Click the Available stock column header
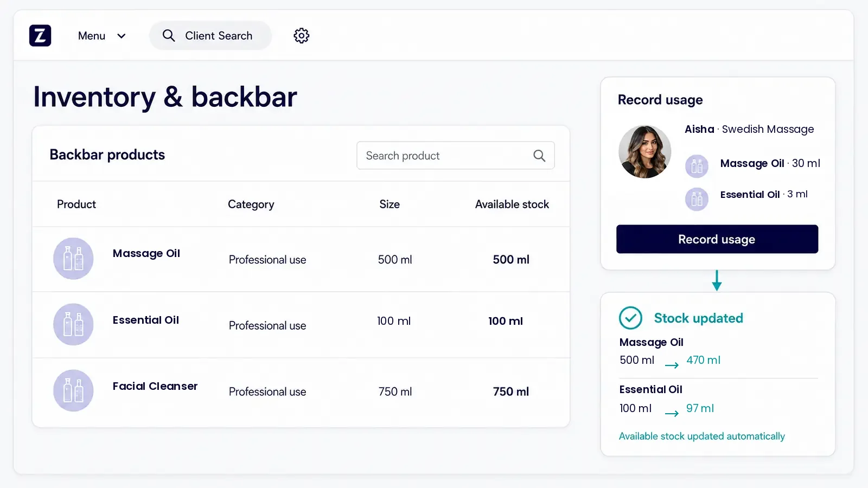The height and width of the screenshot is (488, 868). pyautogui.click(x=512, y=204)
